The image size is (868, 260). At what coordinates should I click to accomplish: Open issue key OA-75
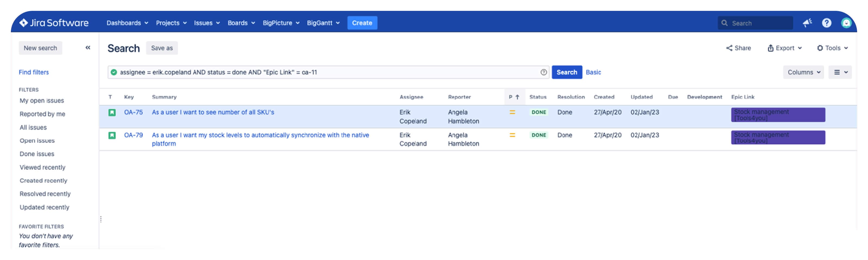[x=133, y=112]
